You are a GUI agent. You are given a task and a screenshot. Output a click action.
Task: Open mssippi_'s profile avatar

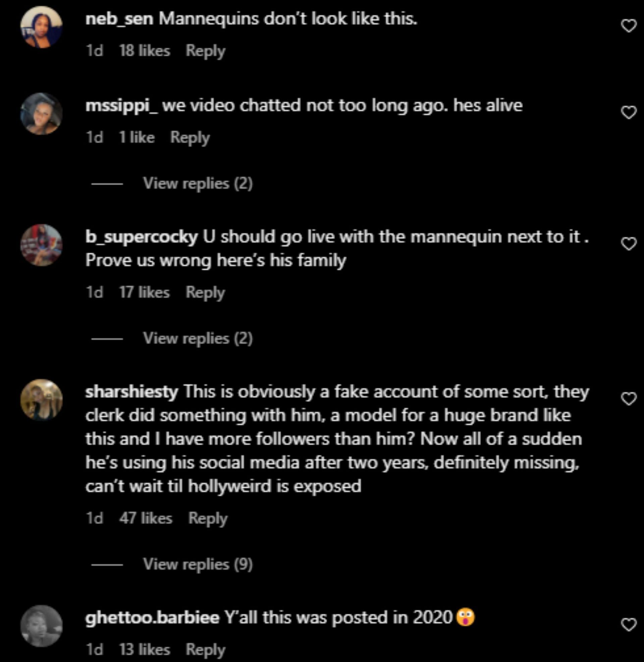[x=41, y=114]
